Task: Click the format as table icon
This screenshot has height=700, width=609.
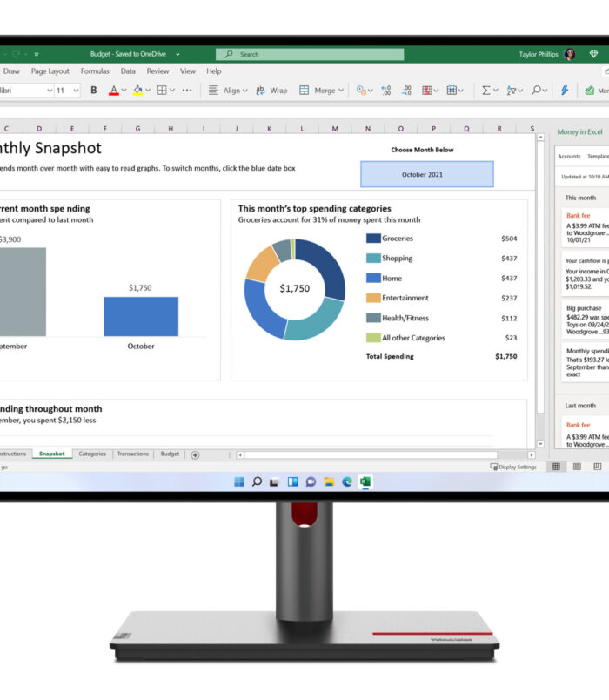Action: (x=452, y=91)
